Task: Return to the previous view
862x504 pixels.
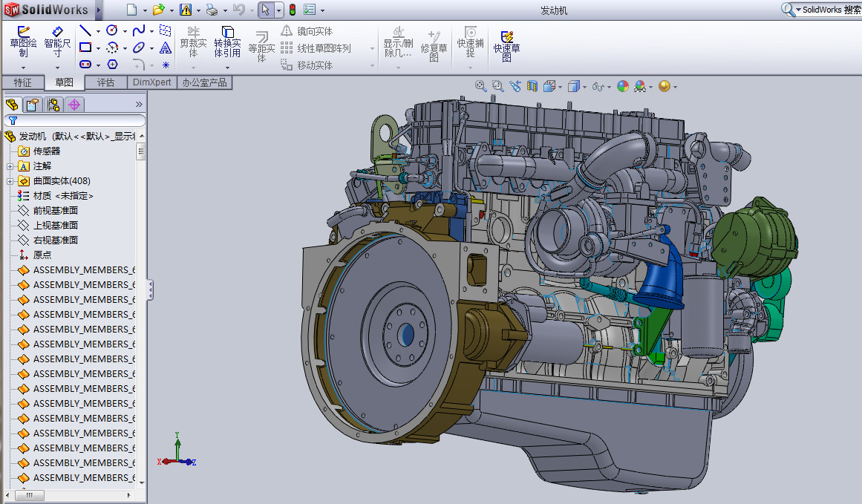Action: 515,86
